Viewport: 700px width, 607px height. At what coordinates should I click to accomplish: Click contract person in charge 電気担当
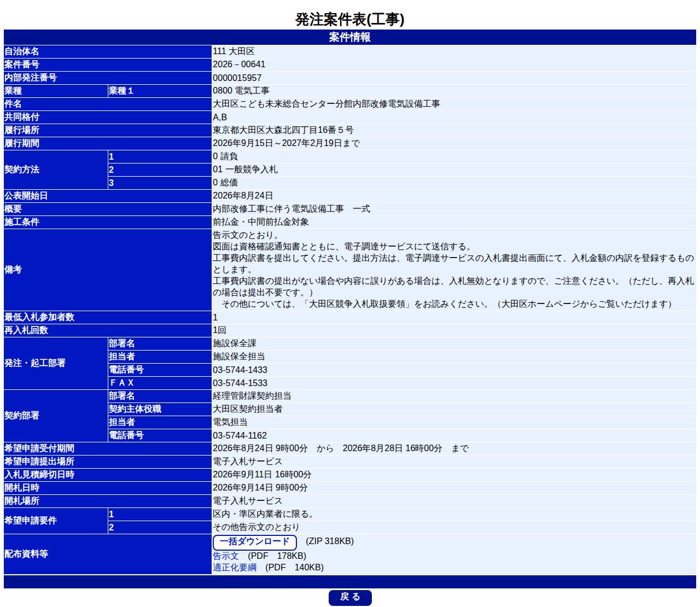click(x=230, y=422)
